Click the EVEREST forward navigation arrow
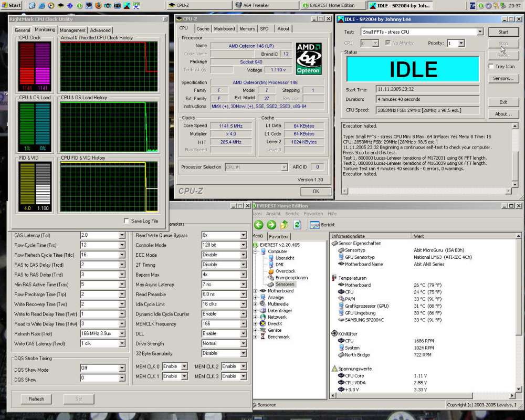This screenshot has height=420, width=525. coord(271,225)
